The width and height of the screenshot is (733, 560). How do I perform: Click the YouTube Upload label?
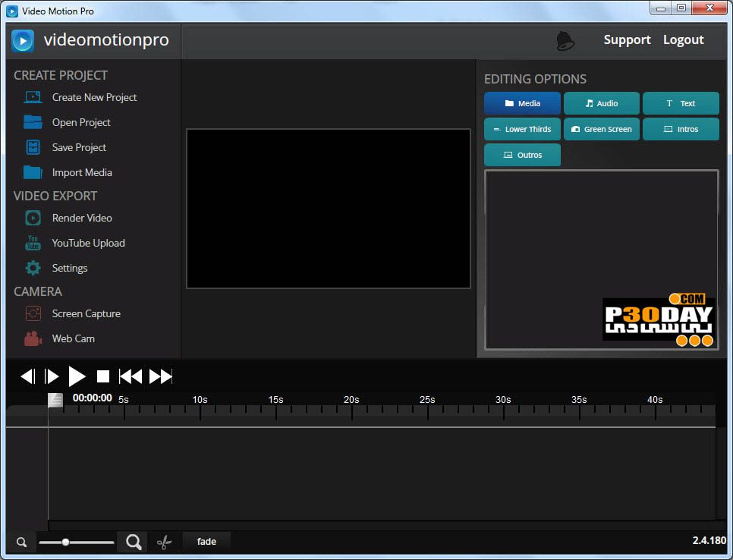click(88, 243)
